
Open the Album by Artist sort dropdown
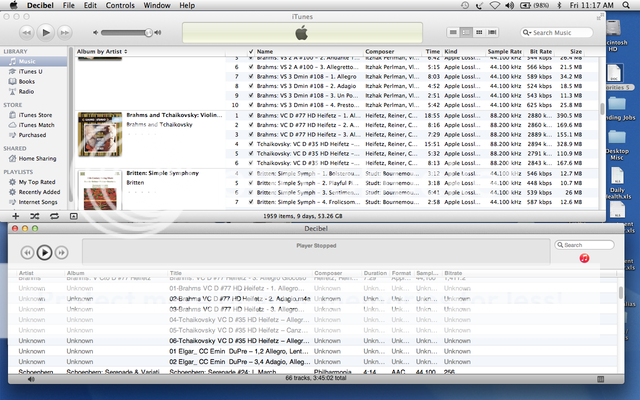tap(102, 51)
